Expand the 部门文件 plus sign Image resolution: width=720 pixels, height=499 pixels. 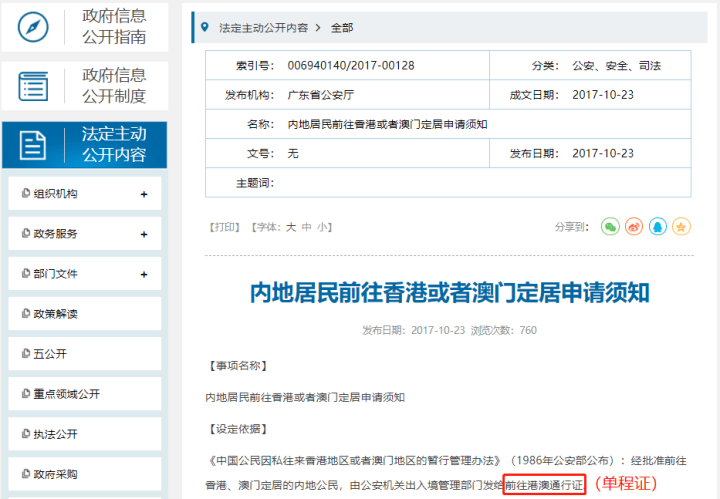pos(144,274)
